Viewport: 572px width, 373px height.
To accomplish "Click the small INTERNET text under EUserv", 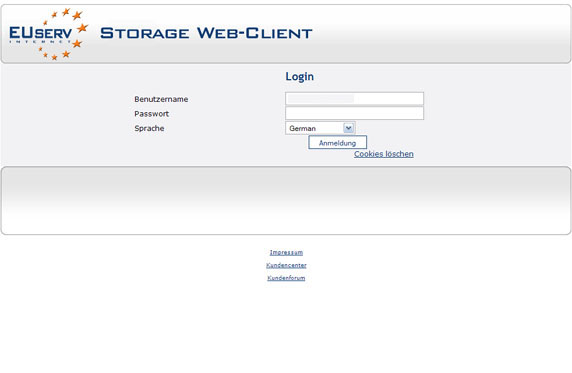I will pos(40,42).
